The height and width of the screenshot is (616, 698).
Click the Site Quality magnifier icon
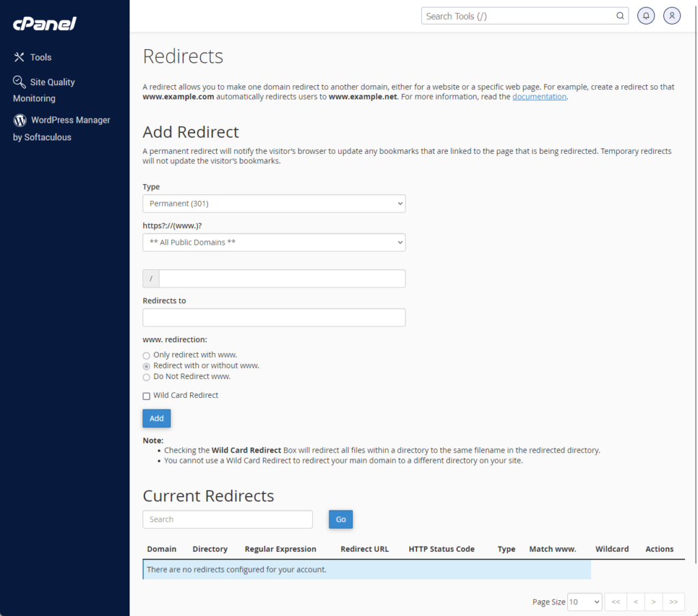click(19, 82)
